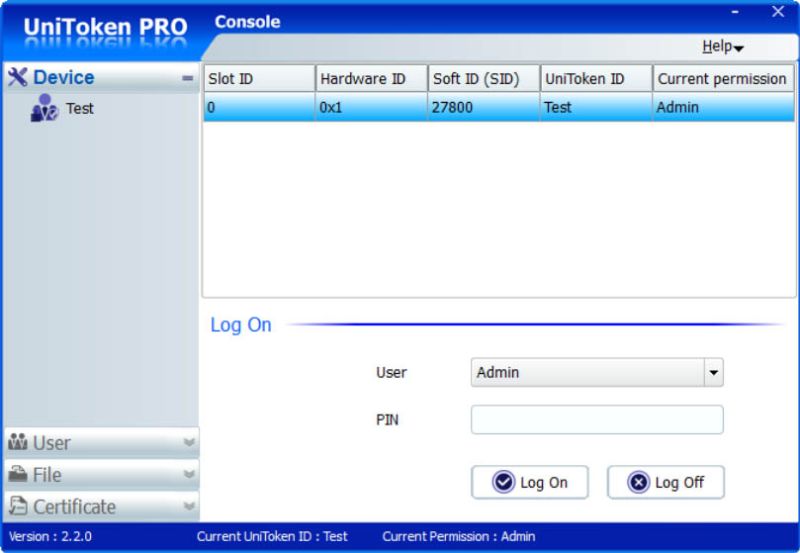Image resolution: width=800 pixels, height=553 pixels.
Task: Open the Certificate section header
Action: pos(102,507)
